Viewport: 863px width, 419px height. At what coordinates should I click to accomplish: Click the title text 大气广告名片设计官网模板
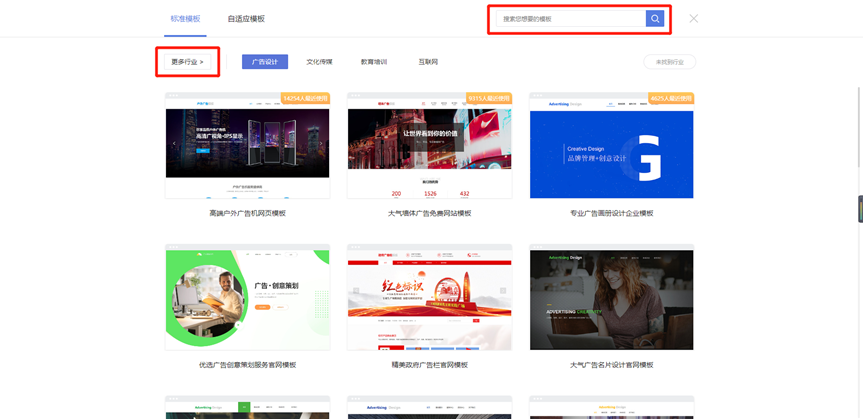tap(611, 364)
